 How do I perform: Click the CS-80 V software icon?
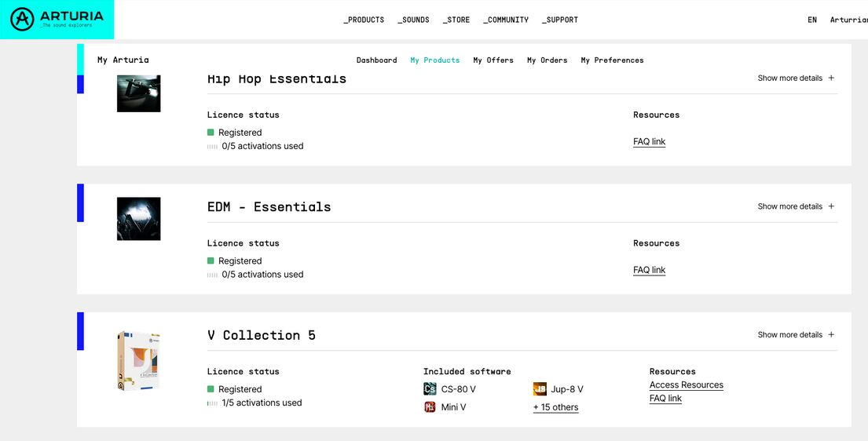pos(430,389)
